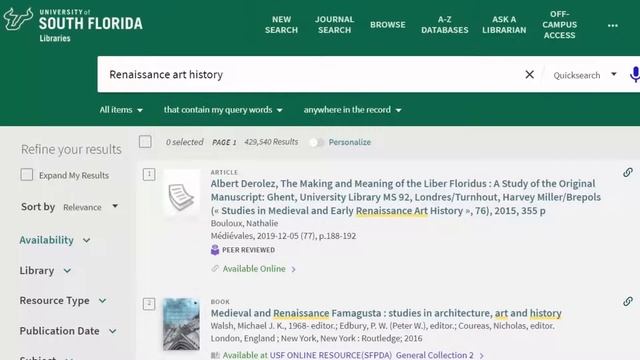Click the Personalize label
Screen dimensions: 640x360
pos(350,142)
